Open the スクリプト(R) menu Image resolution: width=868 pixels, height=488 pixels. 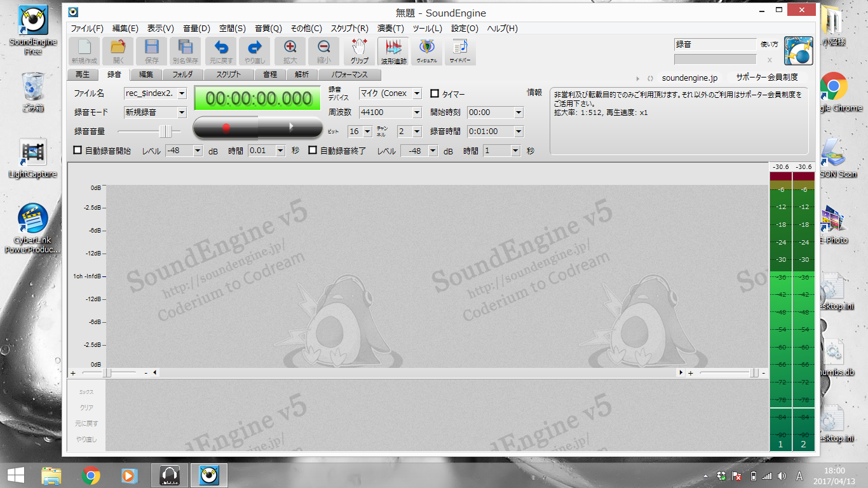(349, 29)
